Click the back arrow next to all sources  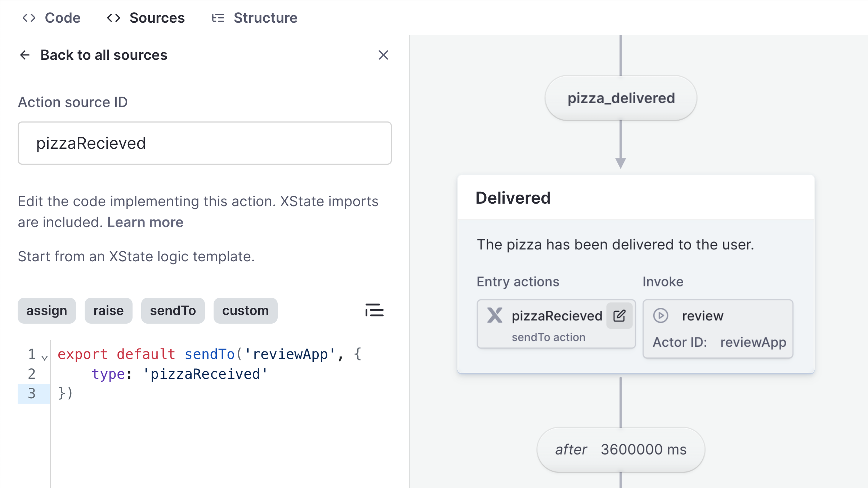pyautogui.click(x=24, y=55)
